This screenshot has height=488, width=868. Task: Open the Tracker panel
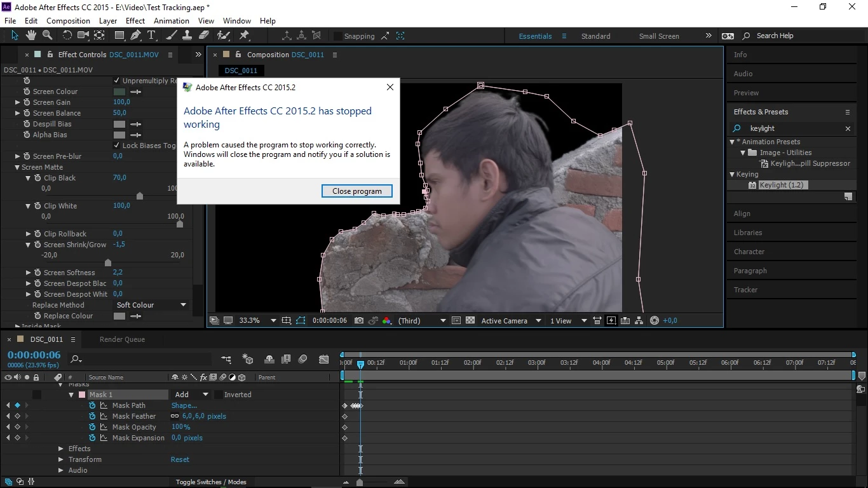(745, 290)
